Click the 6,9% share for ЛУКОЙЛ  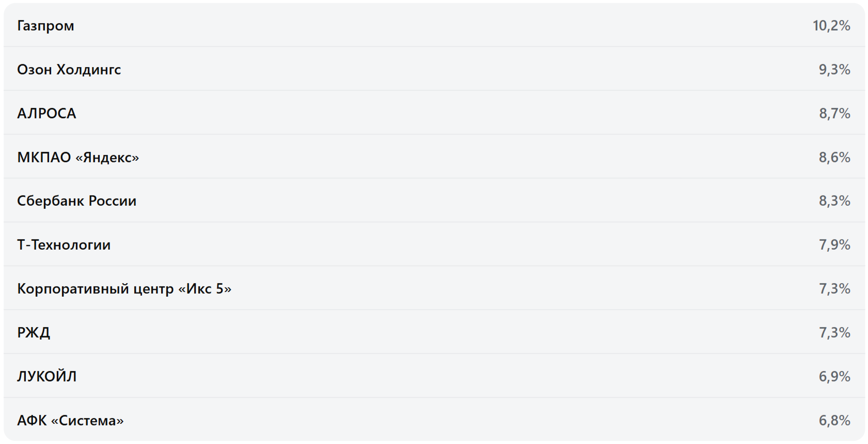(x=834, y=377)
